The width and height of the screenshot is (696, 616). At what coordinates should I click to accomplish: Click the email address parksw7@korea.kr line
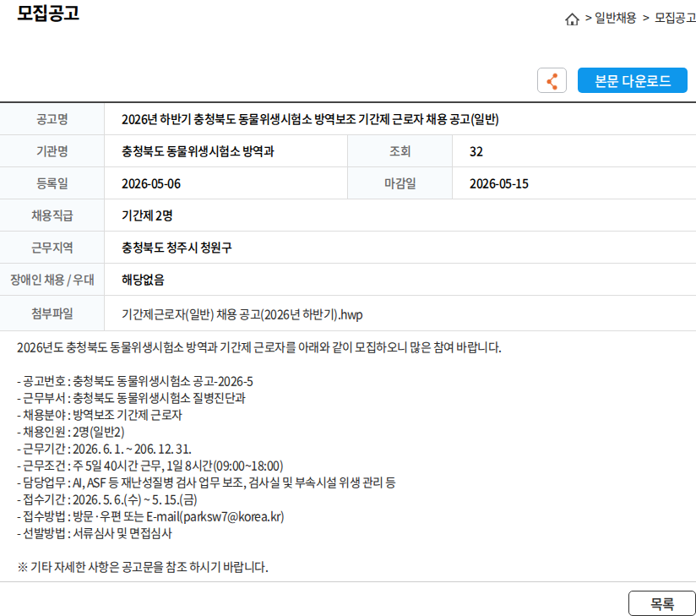150,516
